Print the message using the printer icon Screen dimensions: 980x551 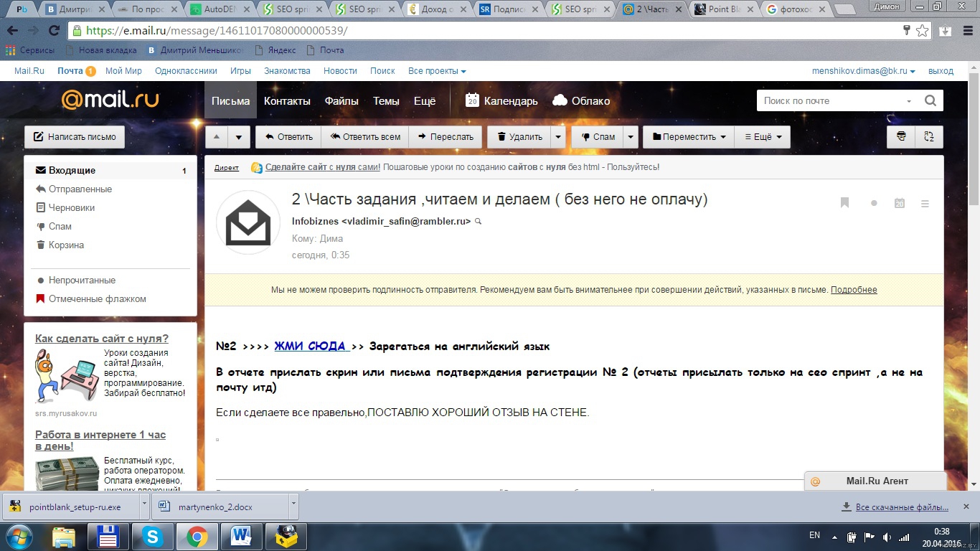[x=901, y=137]
